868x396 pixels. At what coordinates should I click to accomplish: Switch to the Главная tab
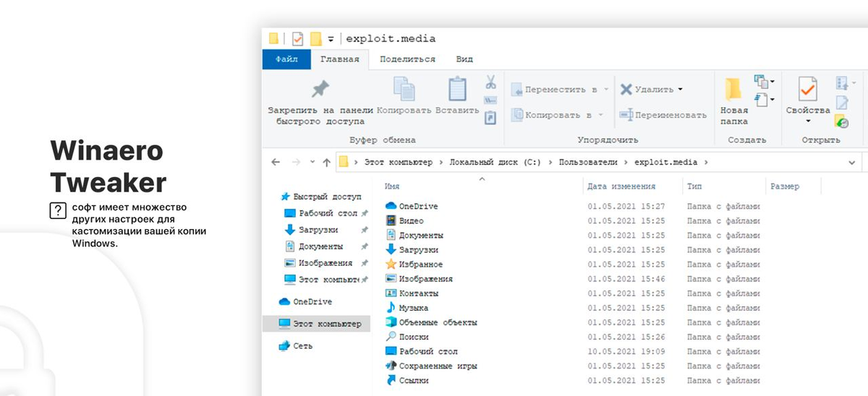point(340,59)
